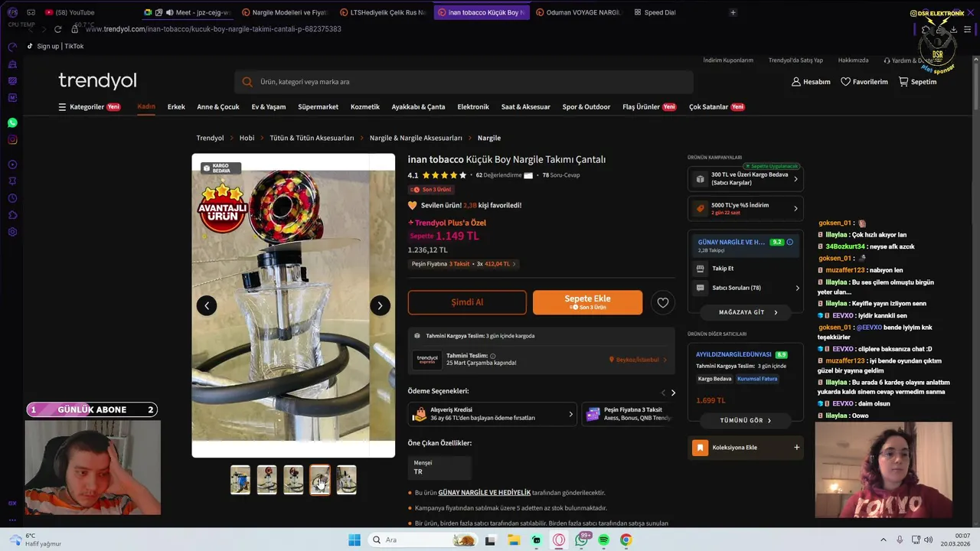Image resolution: width=980 pixels, height=551 pixels.
Task: Expand the 5000 TL'ye %5 İndirim campaign
Action: pyautogui.click(x=746, y=208)
